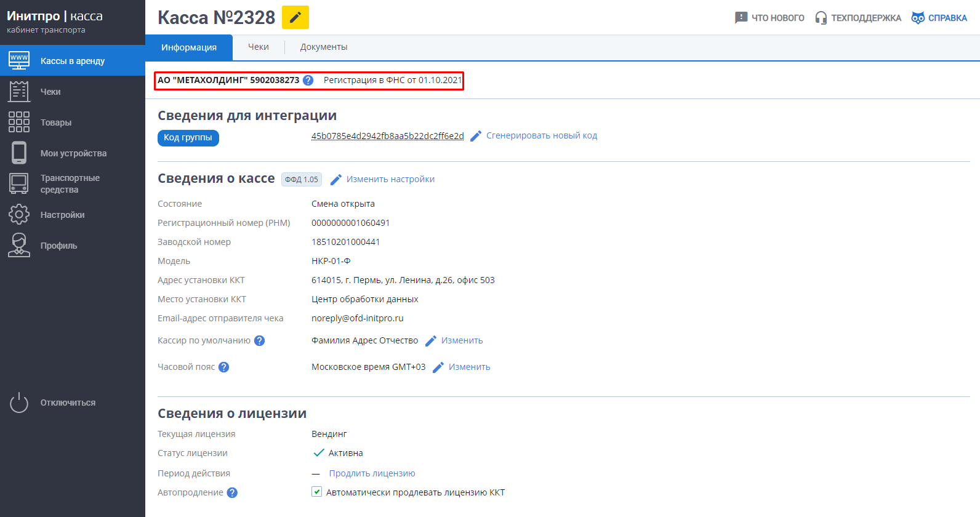This screenshot has height=517, width=980.
Task: Click pencil icon in the Часовой пояс row
Action: [438, 367]
